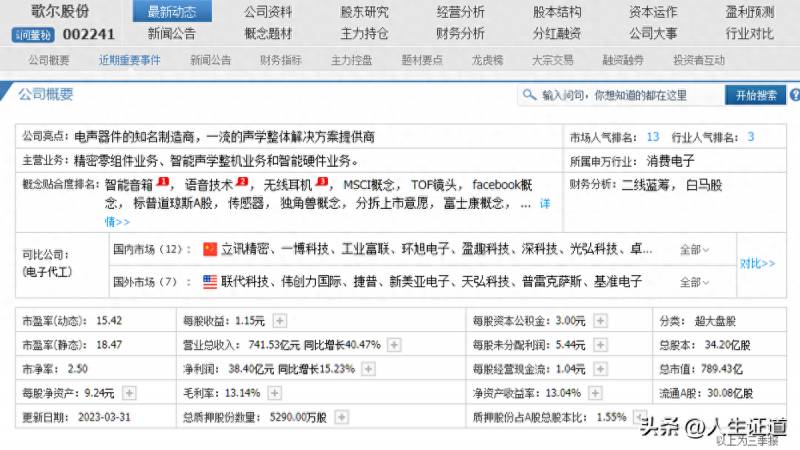Select the 融资融券 sub-tab
The width and height of the screenshot is (800, 450).
pos(623,60)
